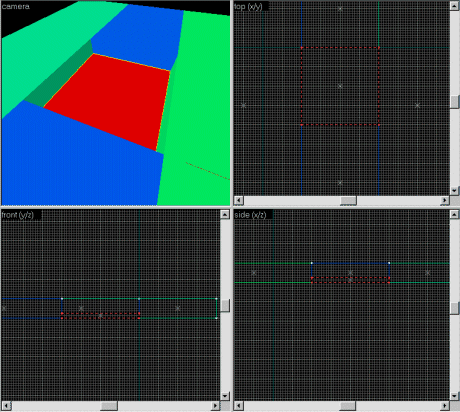Image resolution: width=460 pixels, height=412 pixels.
Task: Click the up arrow of side view scrollbar
Action: point(454,214)
